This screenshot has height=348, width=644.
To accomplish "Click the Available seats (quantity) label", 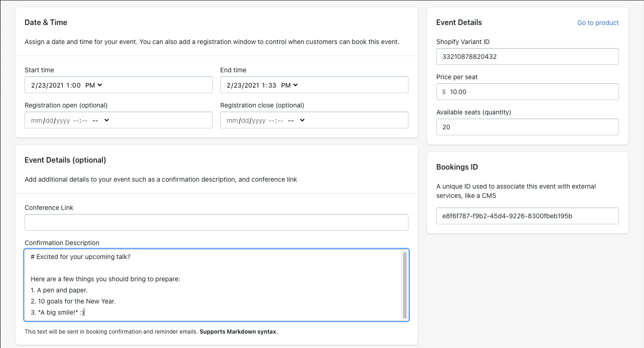I will click(474, 112).
